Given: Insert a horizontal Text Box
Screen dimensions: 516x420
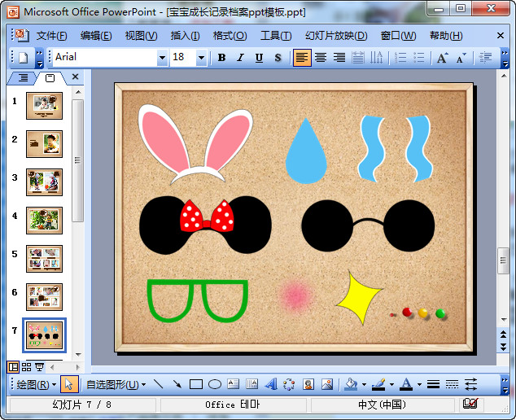Looking at the screenshot, I should pyautogui.click(x=234, y=384).
